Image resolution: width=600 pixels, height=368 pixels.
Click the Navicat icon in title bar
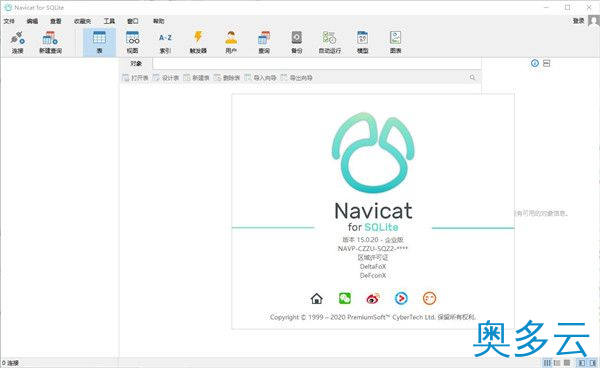point(8,7)
